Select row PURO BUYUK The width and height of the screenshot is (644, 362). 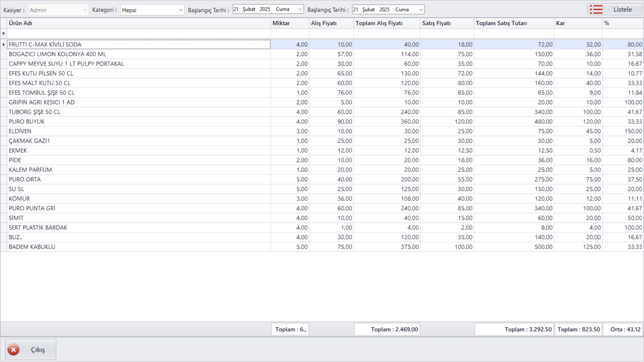pyautogui.click(x=322, y=122)
